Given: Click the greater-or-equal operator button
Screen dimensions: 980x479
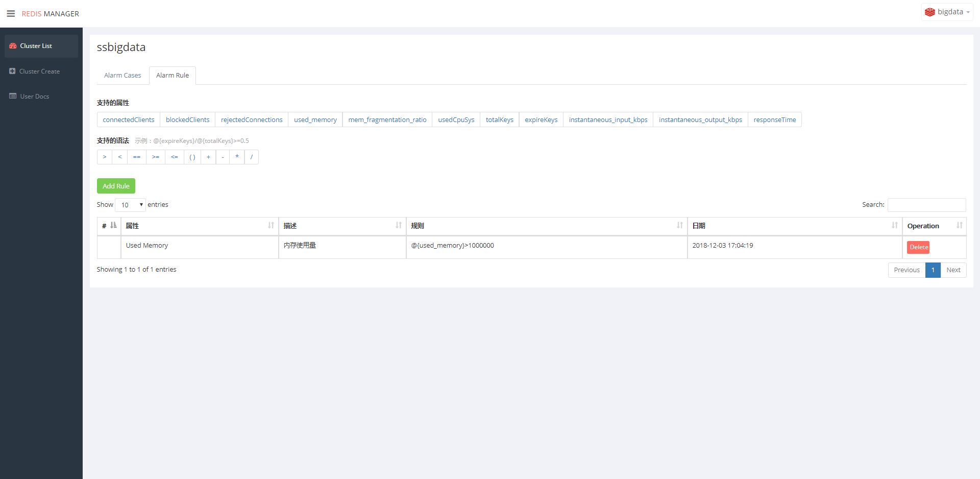Looking at the screenshot, I should [x=156, y=157].
